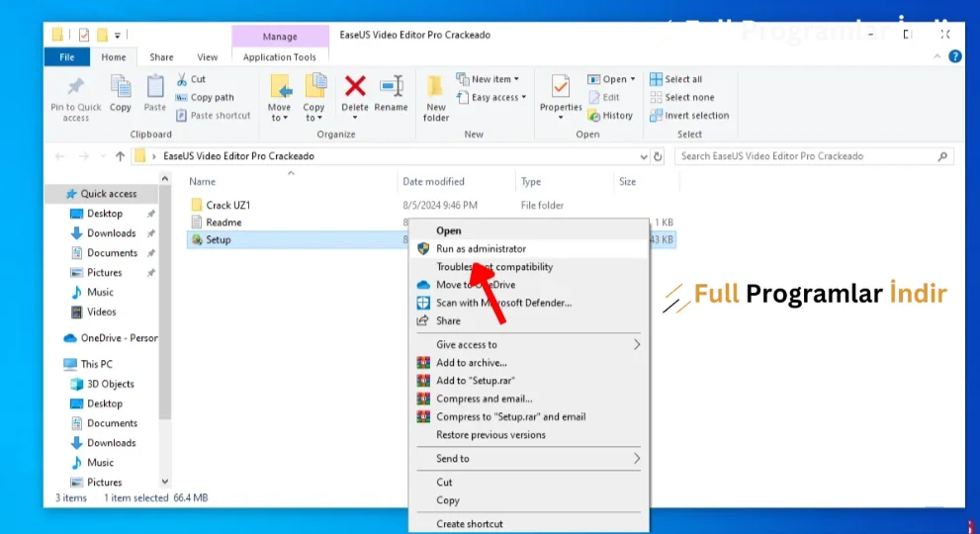Choose Restore previous versions
The image size is (980, 534).
529,435
